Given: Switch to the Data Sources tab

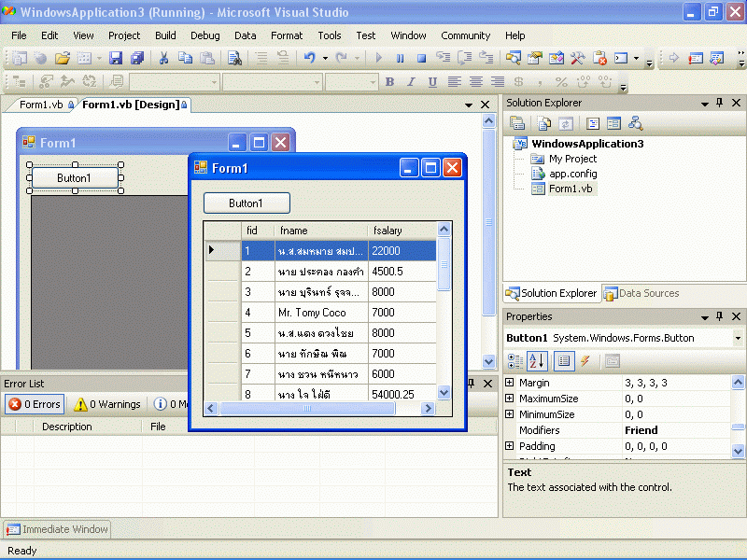Looking at the screenshot, I should 641,293.
